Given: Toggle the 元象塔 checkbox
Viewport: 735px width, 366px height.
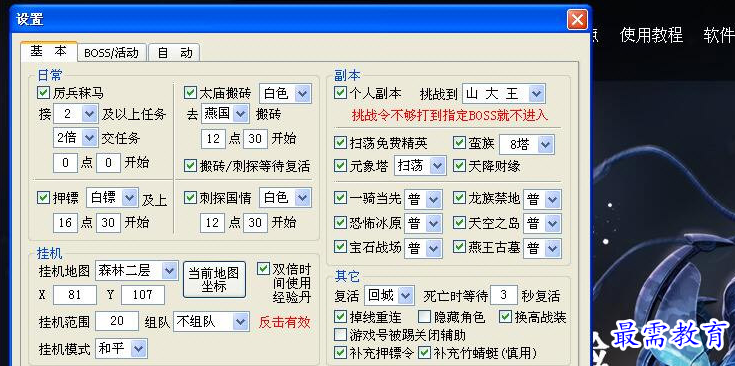Looking at the screenshot, I should point(340,165).
